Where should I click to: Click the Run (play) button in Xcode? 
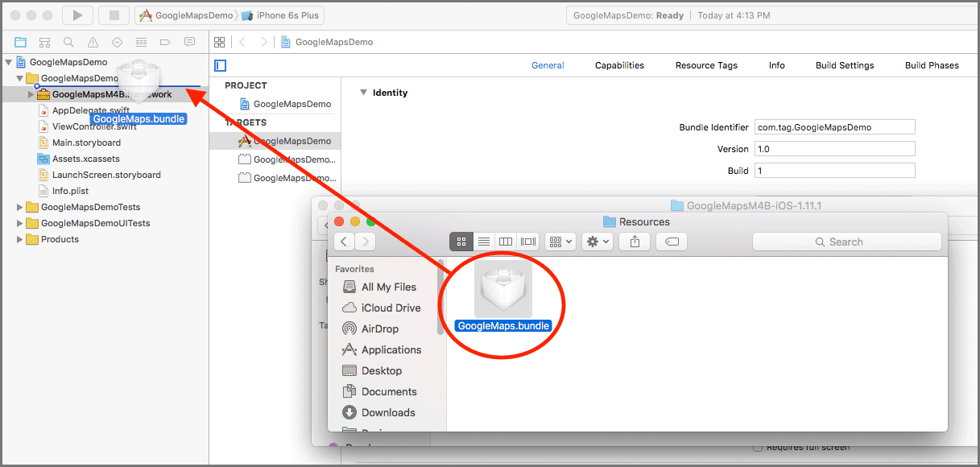[x=77, y=15]
